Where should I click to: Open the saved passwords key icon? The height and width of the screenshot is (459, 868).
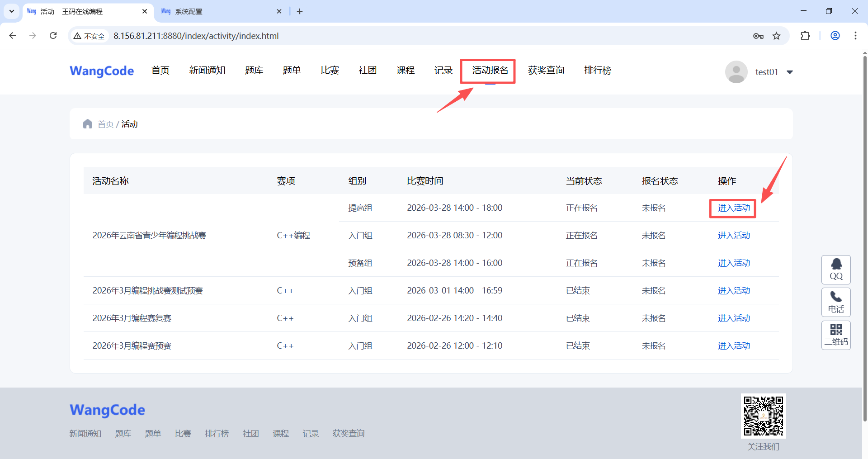[x=758, y=36]
